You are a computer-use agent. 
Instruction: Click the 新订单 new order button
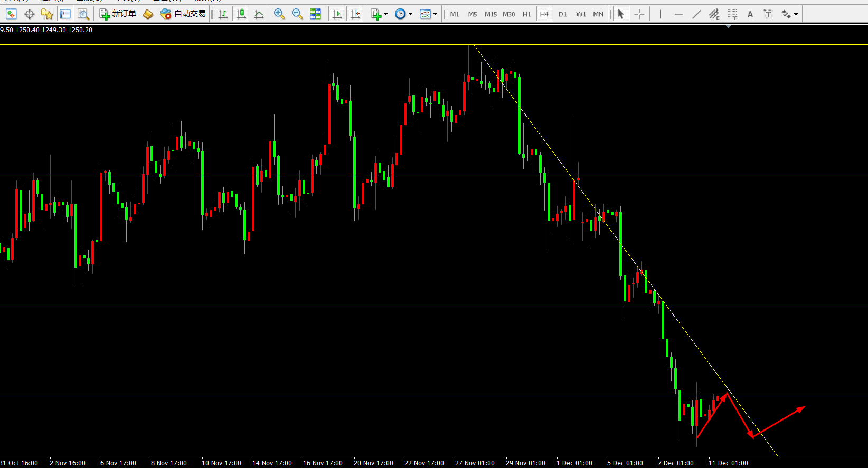pyautogui.click(x=118, y=14)
